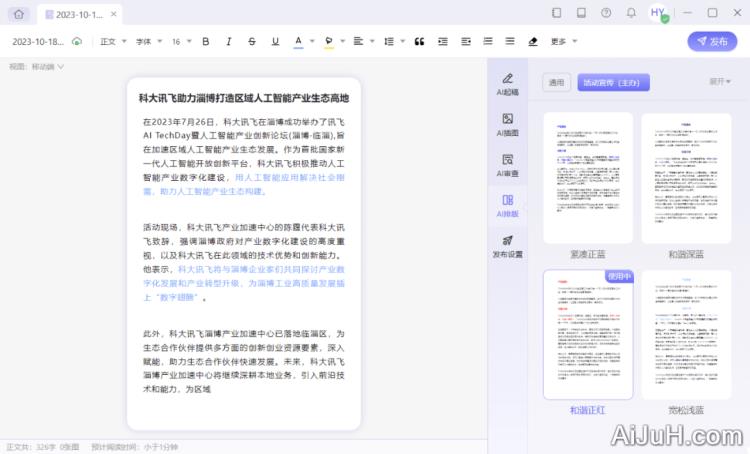This screenshot has width=750, height=454.
Task: Select the 活动宣传 (主办) template tab
Action: [613, 82]
